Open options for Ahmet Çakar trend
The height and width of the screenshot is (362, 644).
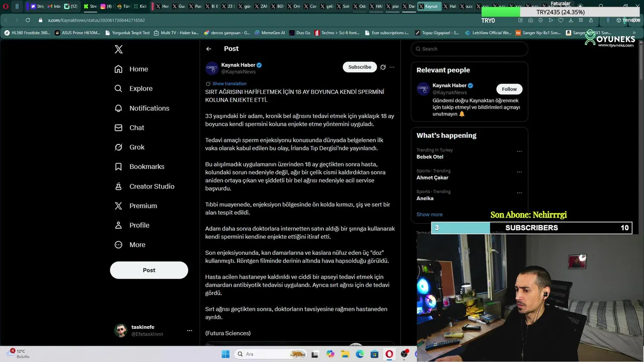click(519, 172)
